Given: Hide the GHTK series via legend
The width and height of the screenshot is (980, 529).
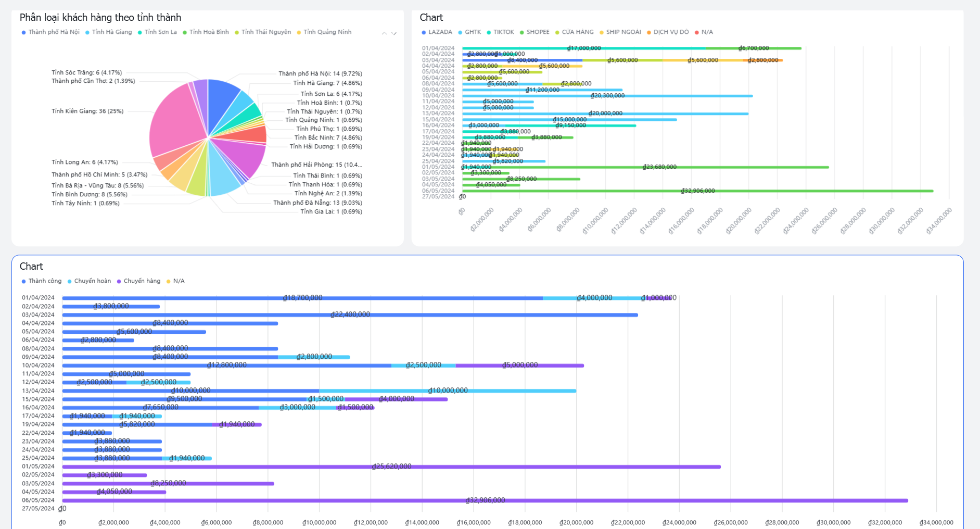Looking at the screenshot, I should click(x=469, y=32).
